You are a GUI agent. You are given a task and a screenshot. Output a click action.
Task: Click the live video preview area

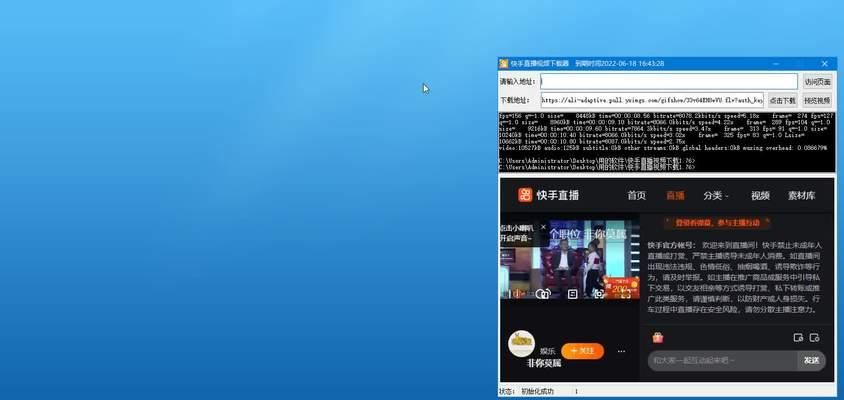569,258
